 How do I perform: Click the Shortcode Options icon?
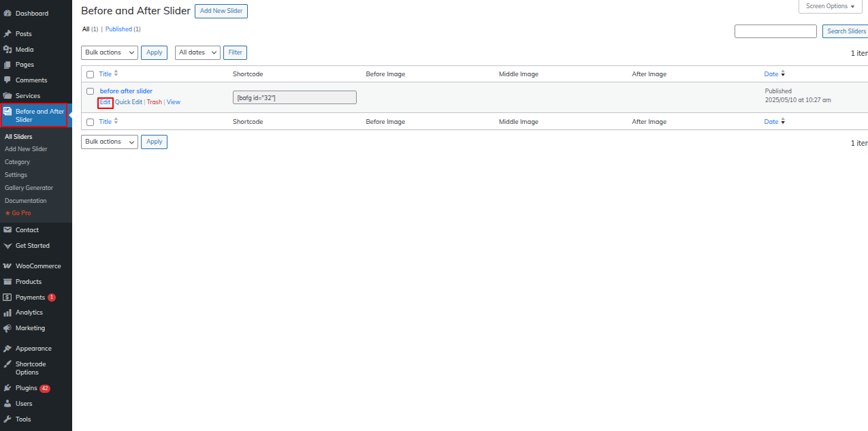click(7, 364)
